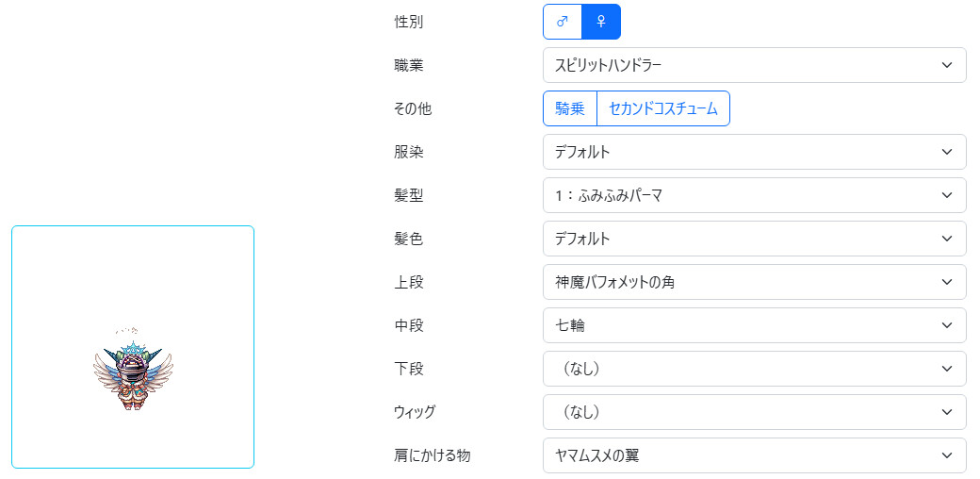Select the female gender symbol button
980x479 pixels.
(x=601, y=22)
